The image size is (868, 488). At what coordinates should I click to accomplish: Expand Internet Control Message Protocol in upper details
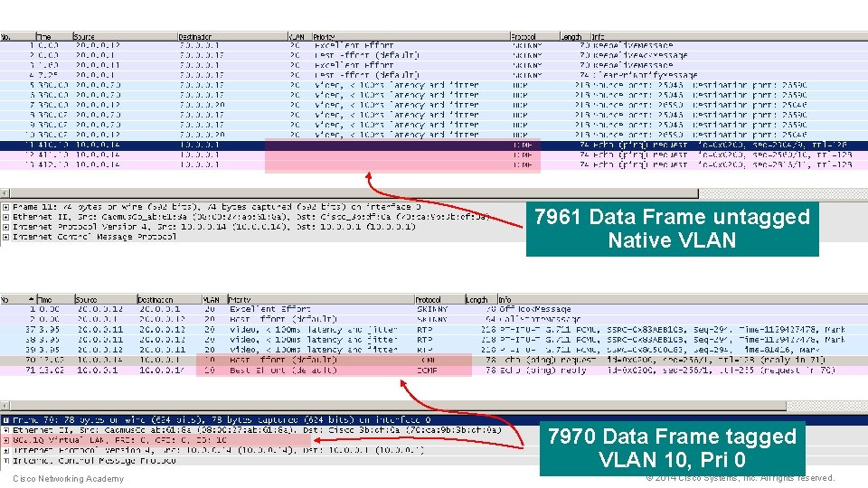(x=5, y=237)
